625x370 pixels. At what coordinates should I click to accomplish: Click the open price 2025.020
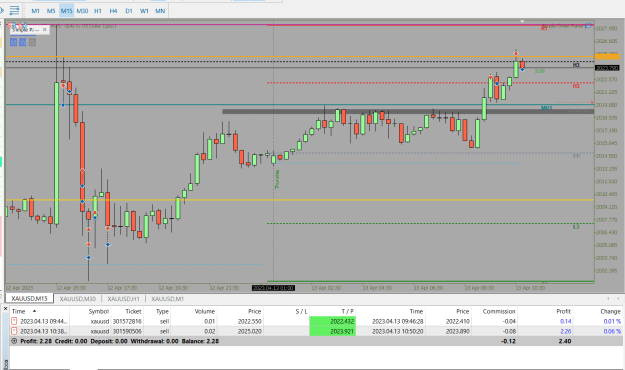[249, 331]
